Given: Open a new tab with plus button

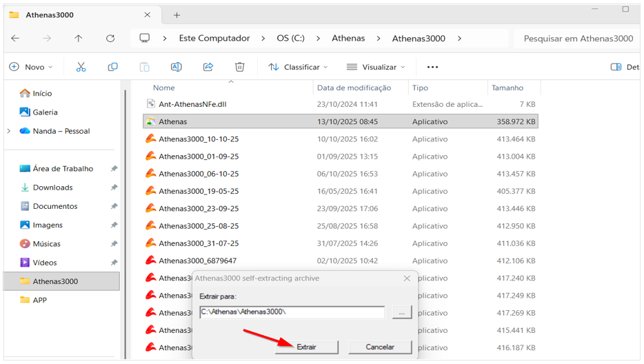Looking at the screenshot, I should pyautogui.click(x=177, y=14).
